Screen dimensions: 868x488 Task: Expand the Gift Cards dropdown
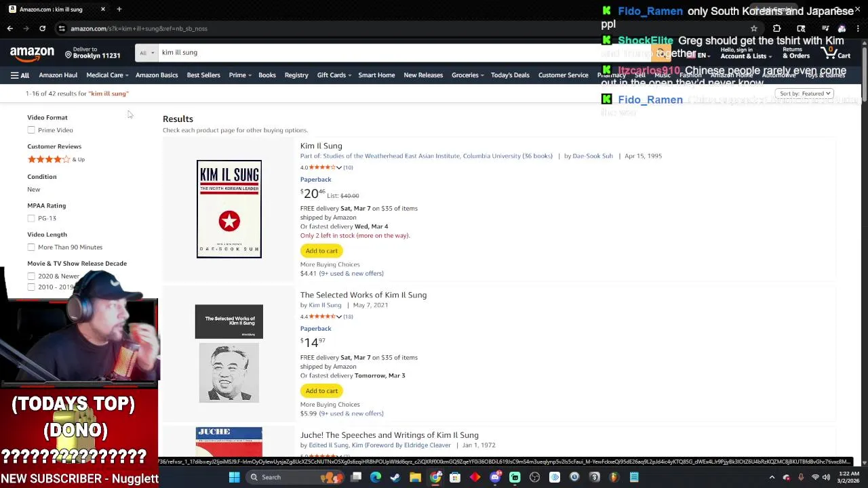(334, 75)
